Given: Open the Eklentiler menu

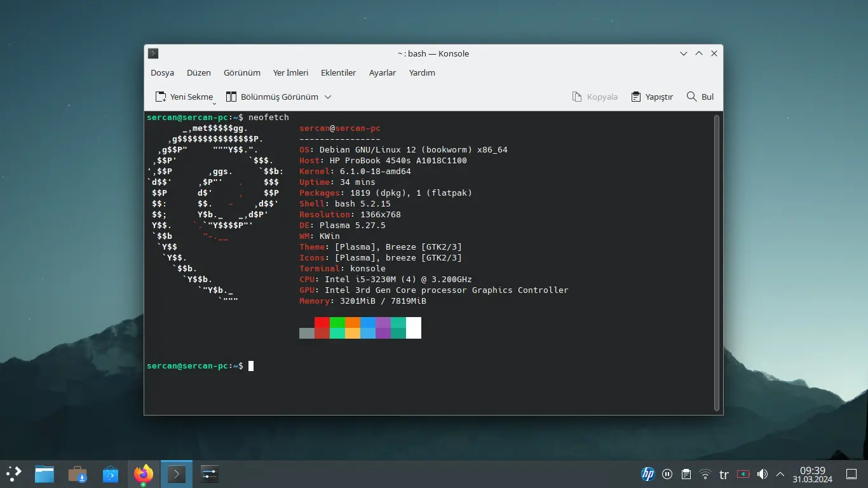Looking at the screenshot, I should coord(338,72).
